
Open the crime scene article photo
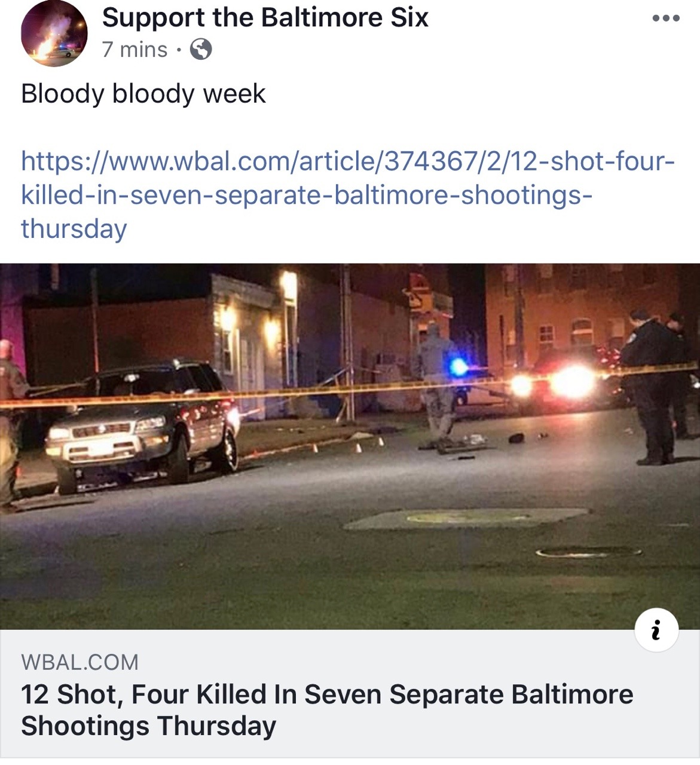point(350,446)
